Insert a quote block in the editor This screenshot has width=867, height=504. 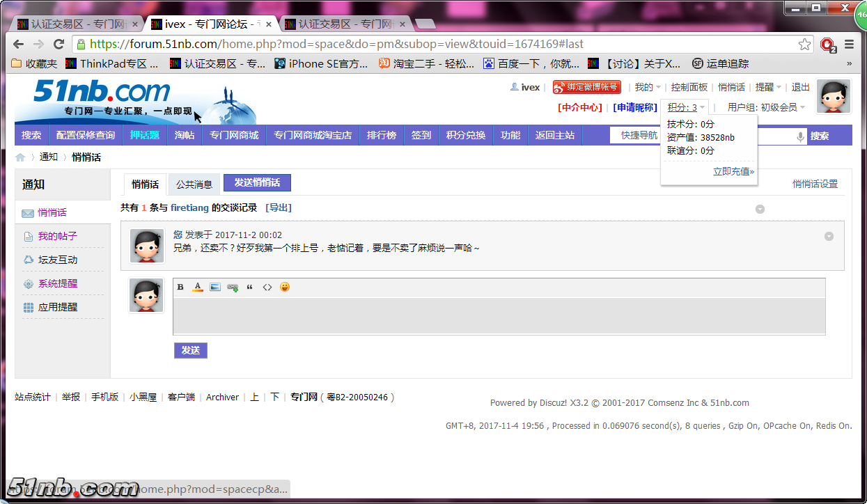pyautogui.click(x=250, y=287)
